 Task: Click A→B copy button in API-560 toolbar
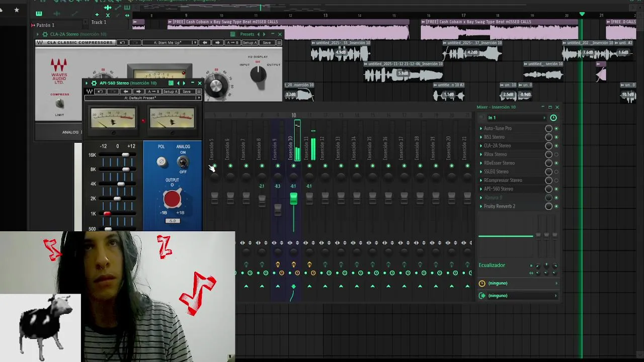pyautogui.click(x=153, y=92)
